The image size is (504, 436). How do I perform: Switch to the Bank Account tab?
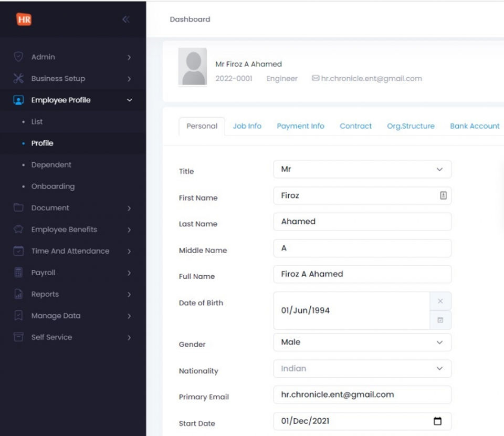click(475, 126)
